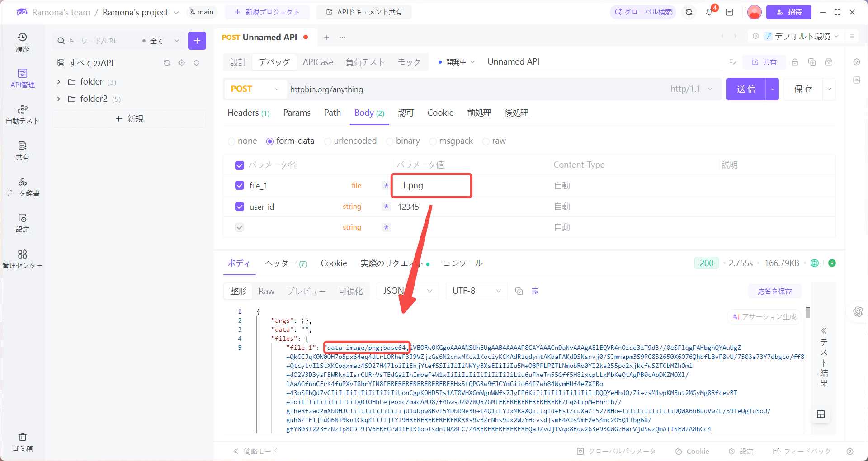Image resolution: width=868 pixels, height=461 pixels.
Task: Open the help question mark icon
Action: click(x=849, y=451)
